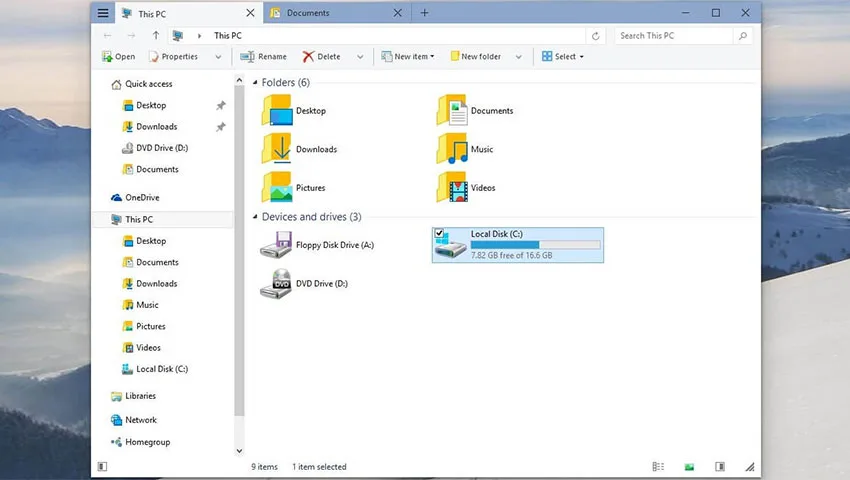Switch to details view in status bar
This screenshot has width=850, height=480.
658,466
